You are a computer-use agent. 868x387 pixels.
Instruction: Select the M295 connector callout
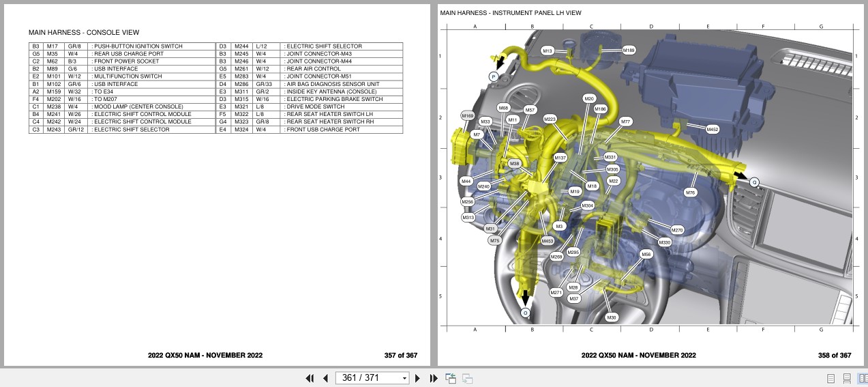coord(573,252)
